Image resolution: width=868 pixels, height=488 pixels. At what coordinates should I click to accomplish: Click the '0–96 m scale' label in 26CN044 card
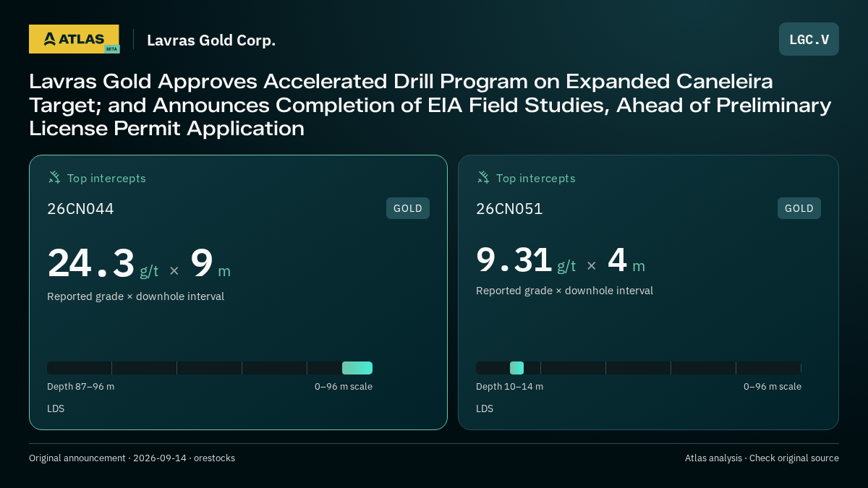click(344, 387)
